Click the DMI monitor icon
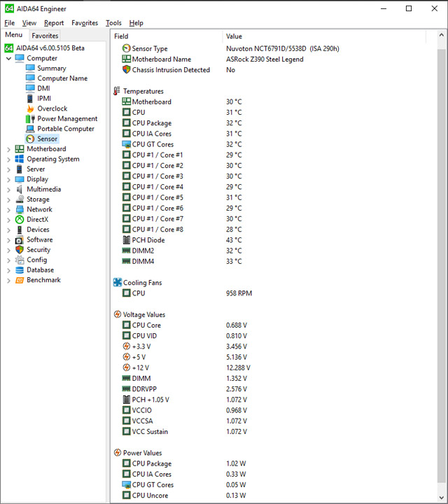Image resolution: width=448 pixels, height=504 pixels. pos(30,88)
